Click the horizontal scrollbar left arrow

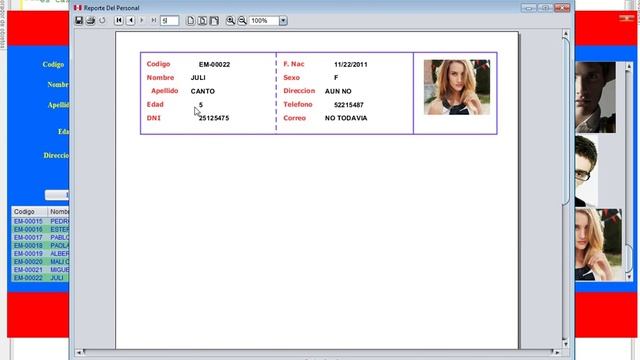click(79, 352)
